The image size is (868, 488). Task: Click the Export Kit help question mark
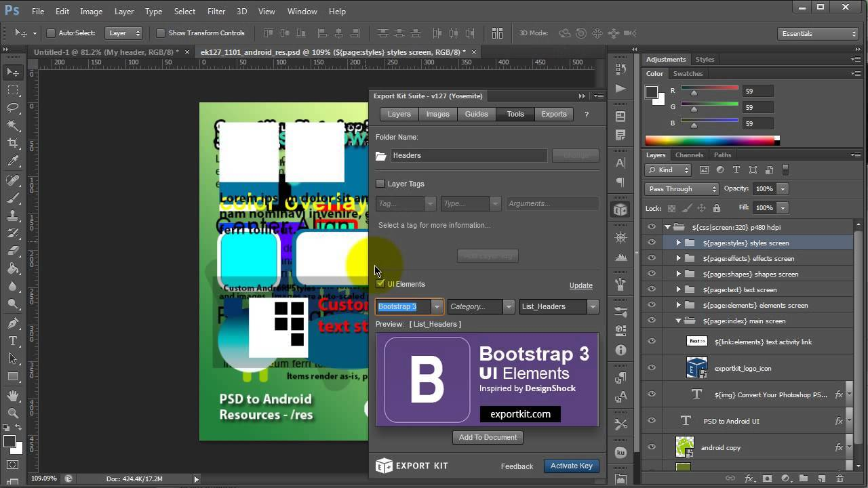coord(587,115)
